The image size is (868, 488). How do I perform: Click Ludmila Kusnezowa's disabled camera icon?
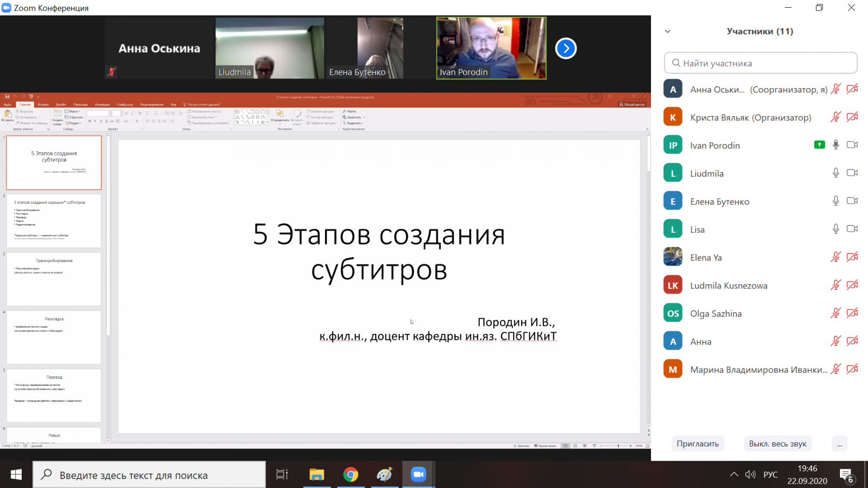click(x=852, y=285)
